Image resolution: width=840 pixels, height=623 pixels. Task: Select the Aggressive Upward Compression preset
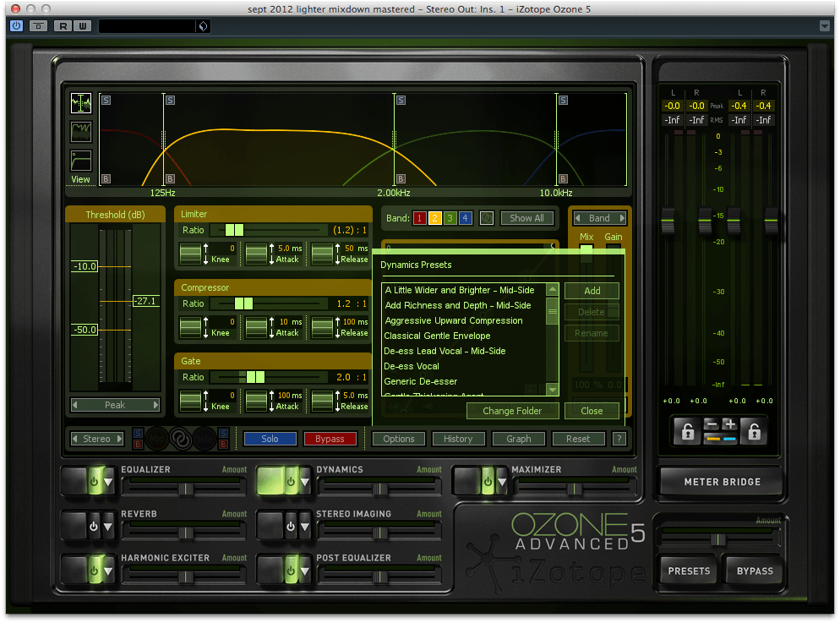click(454, 320)
